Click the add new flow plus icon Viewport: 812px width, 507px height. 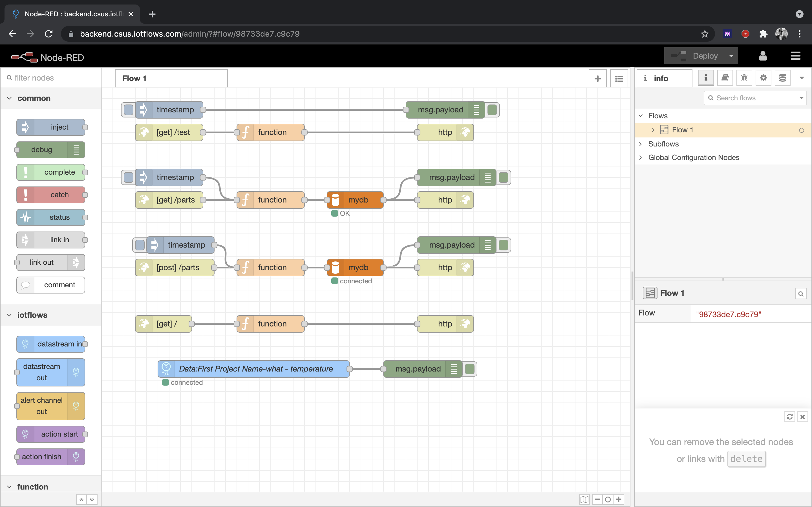[598, 79]
